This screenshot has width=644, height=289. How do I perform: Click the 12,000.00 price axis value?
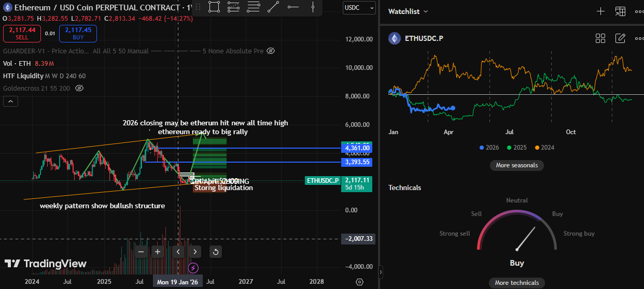point(359,39)
